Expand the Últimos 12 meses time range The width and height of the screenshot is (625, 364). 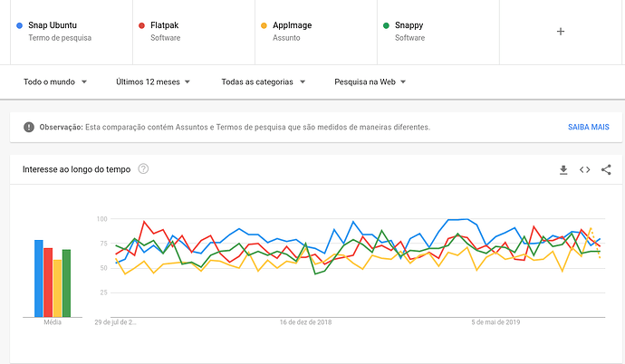point(153,81)
